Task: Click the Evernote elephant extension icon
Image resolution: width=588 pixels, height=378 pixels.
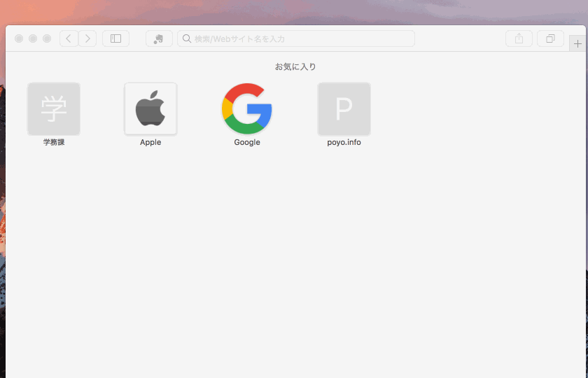Action: click(x=159, y=38)
